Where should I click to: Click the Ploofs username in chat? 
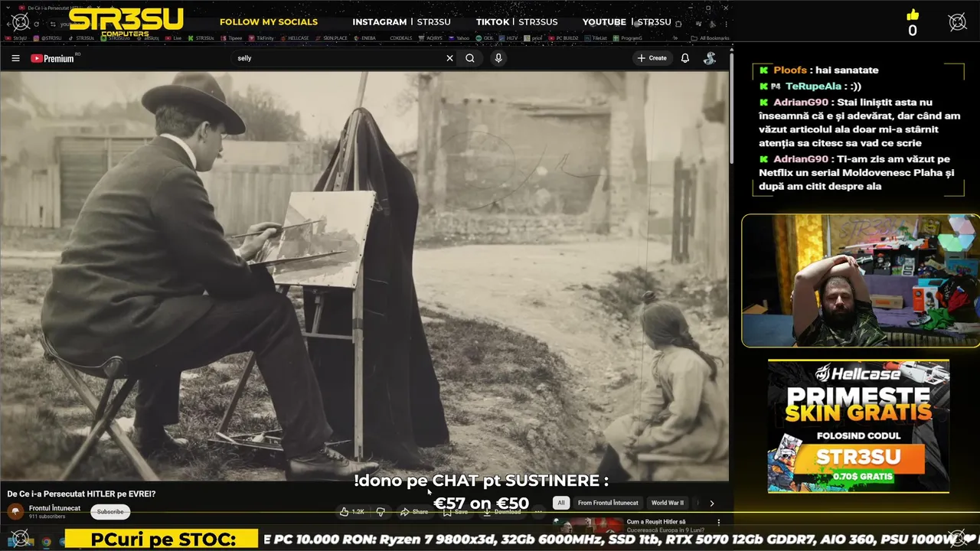[790, 70]
